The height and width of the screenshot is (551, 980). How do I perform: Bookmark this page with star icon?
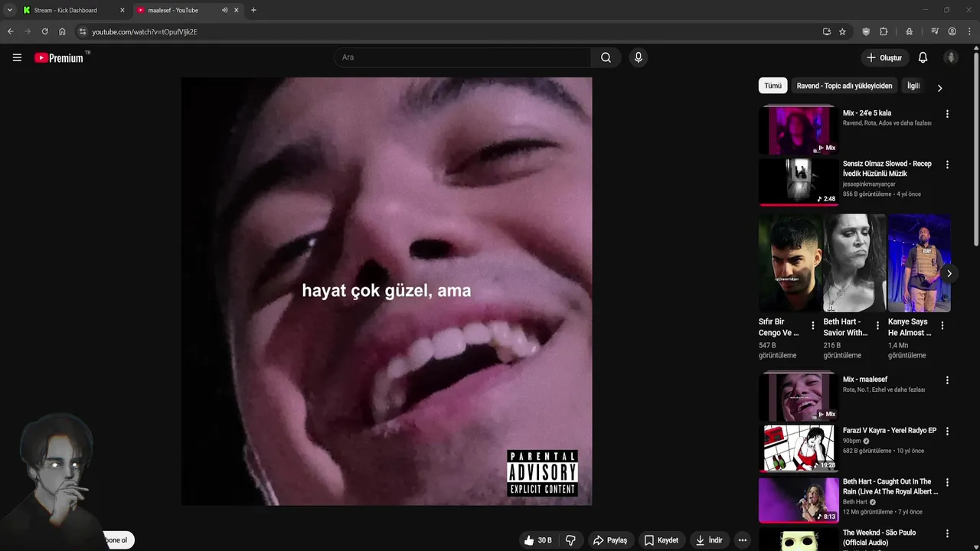842,31
